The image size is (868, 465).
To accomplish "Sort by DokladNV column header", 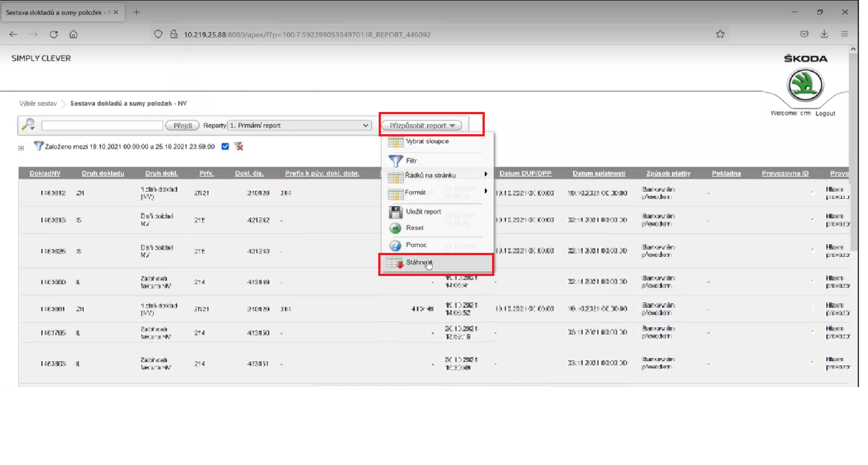I will (44, 174).
